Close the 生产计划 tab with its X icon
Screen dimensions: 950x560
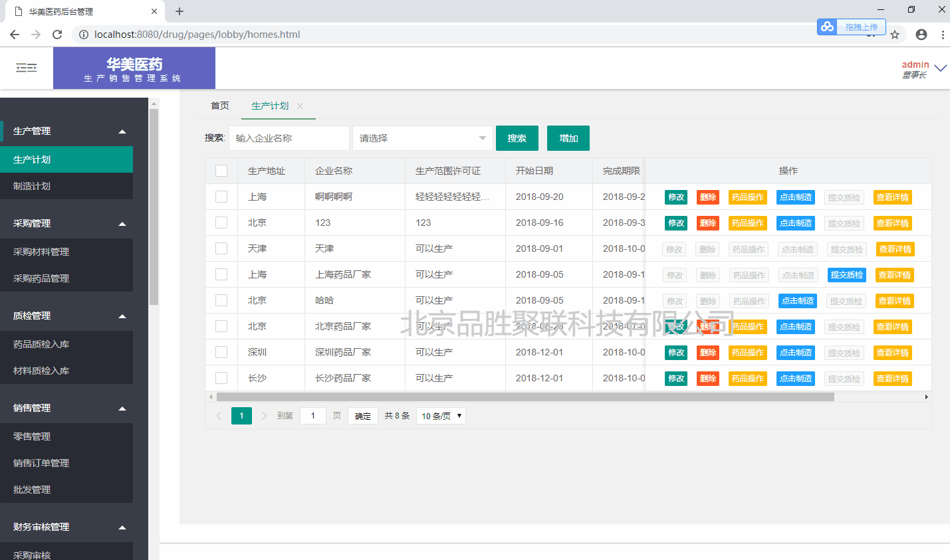tap(300, 106)
